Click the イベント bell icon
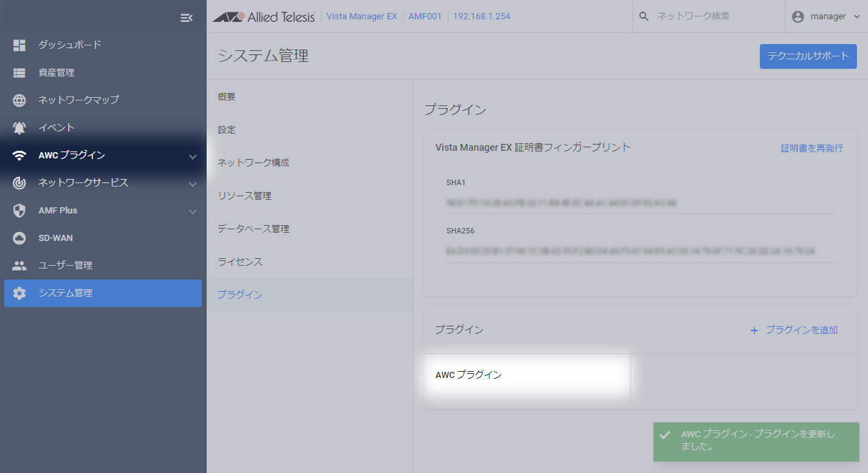This screenshot has height=473, width=868. pos(19,127)
